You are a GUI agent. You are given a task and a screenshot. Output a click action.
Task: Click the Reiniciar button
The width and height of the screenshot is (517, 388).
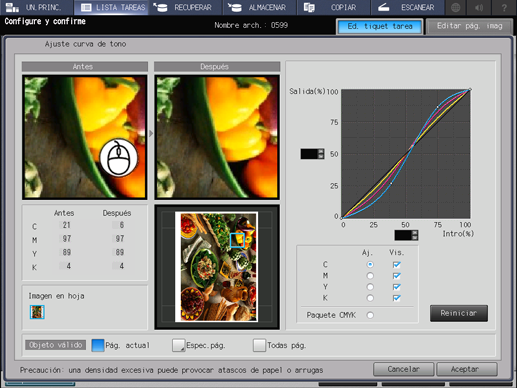(x=459, y=313)
